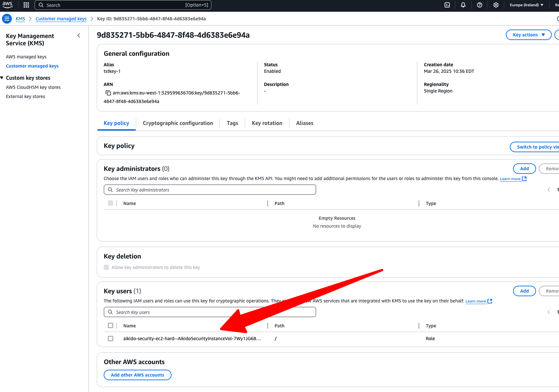Click the magnifier icon in the top search bar

tap(41, 5)
